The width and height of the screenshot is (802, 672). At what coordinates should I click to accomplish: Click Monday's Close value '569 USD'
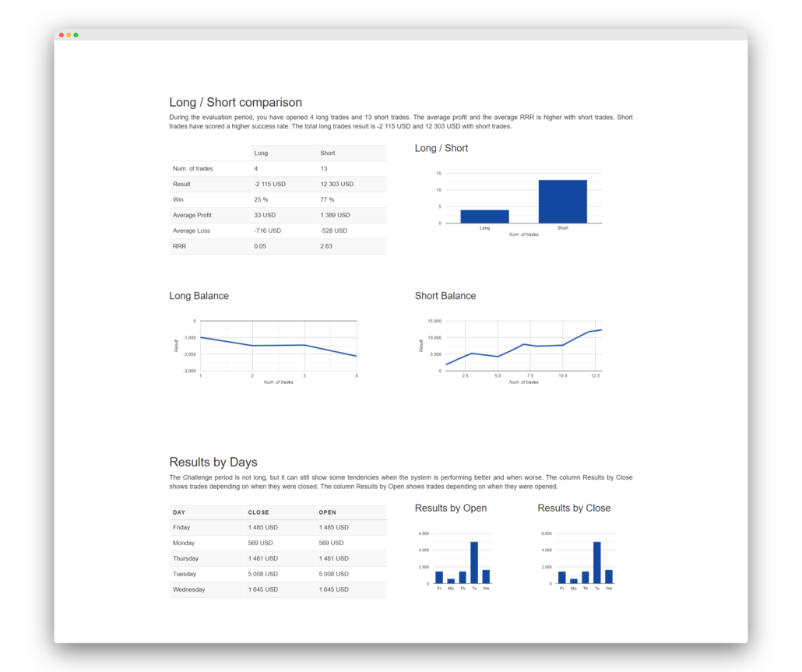(260, 543)
